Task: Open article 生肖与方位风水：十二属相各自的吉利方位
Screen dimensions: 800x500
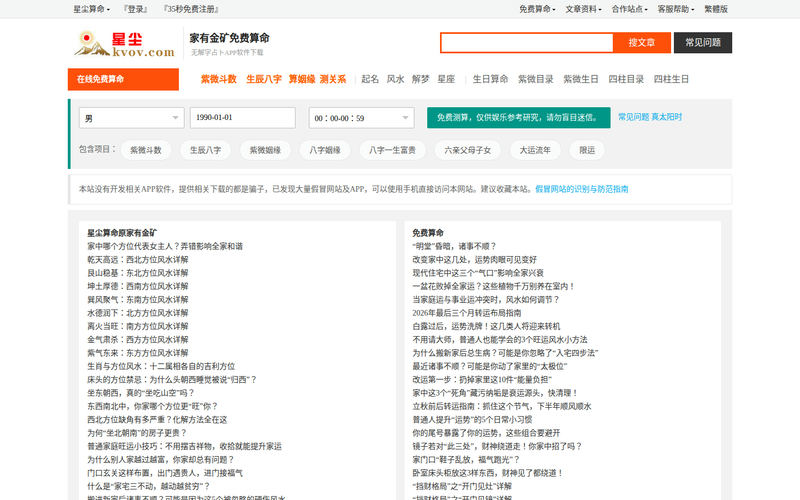Action: click(161, 366)
